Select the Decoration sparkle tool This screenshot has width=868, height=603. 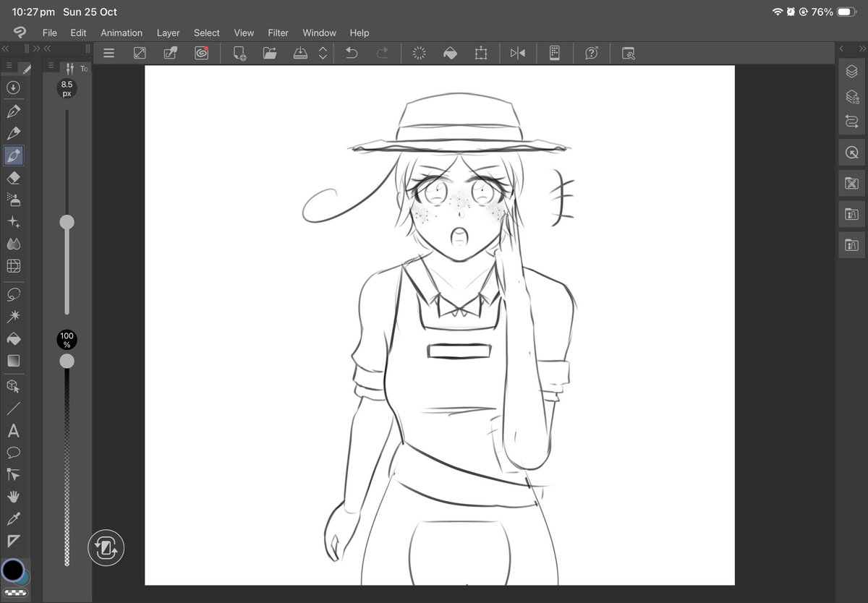13,222
